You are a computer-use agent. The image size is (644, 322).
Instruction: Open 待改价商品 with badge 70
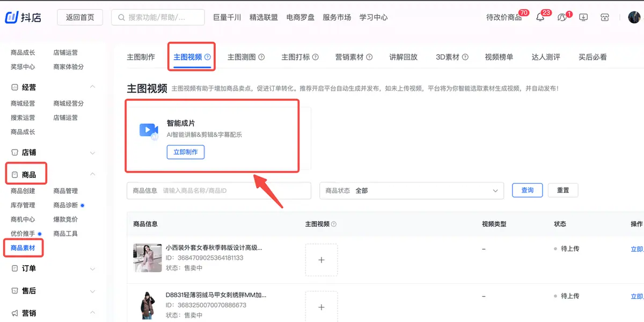tap(504, 17)
